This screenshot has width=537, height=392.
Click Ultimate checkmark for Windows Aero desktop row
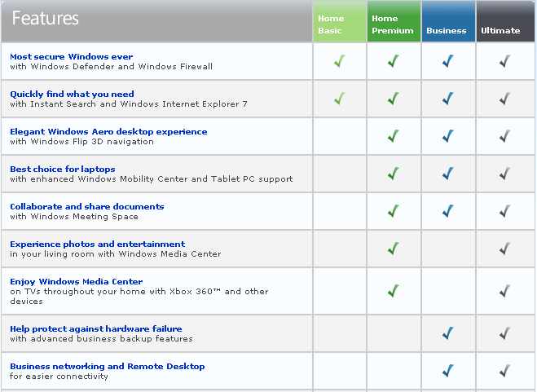[x=504, y=136]
